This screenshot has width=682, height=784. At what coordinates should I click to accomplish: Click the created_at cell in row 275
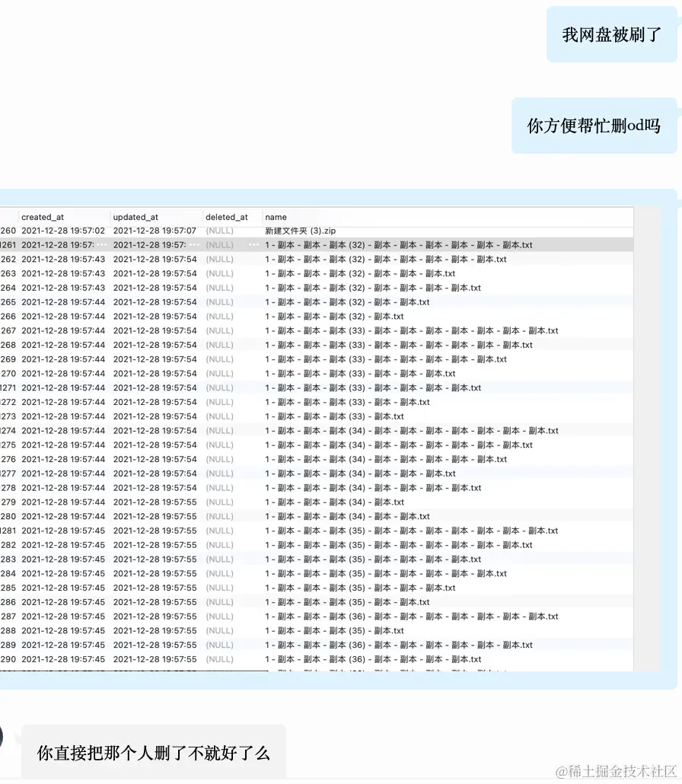pos(63,445)
